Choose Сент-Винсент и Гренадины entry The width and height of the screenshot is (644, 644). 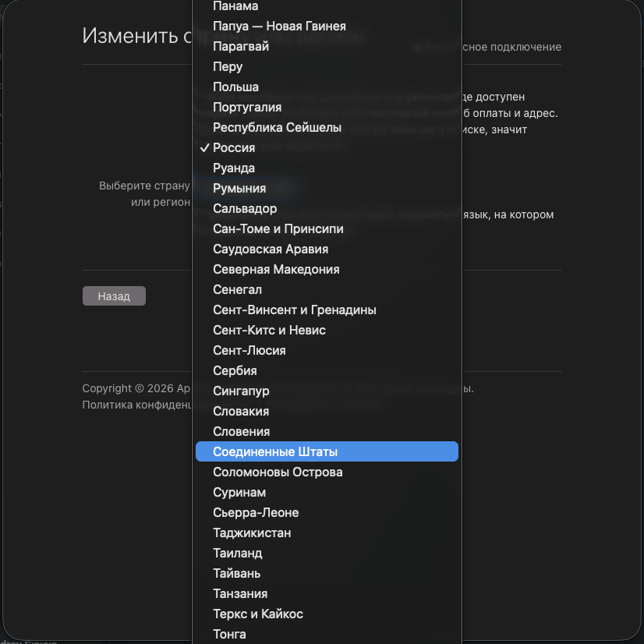pyautogui.click(x=294, y=310)
